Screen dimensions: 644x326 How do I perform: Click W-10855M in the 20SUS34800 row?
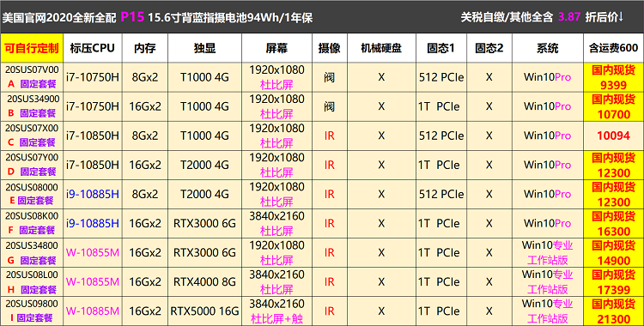(93, 252)
